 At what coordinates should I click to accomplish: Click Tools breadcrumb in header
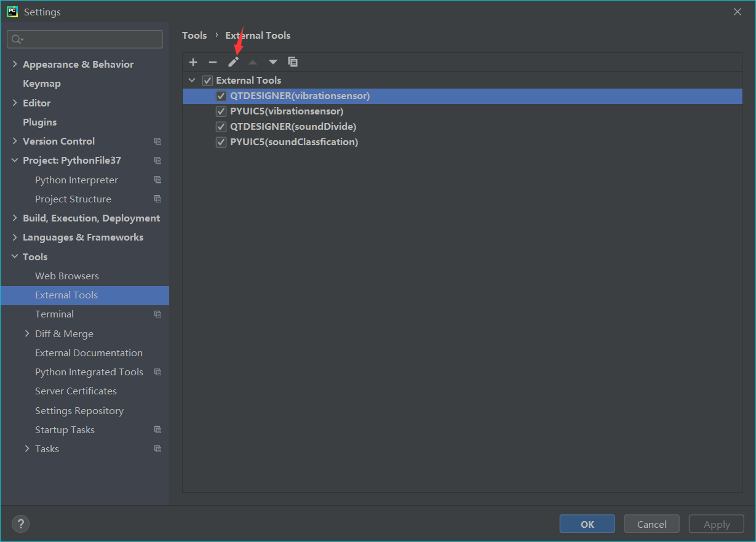tap(194, 36)
